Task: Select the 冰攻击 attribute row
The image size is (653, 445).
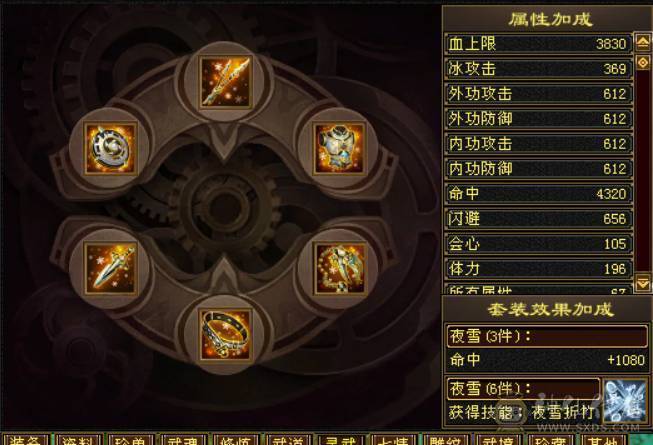Action: pyautogui.click(x=538, y=69)
